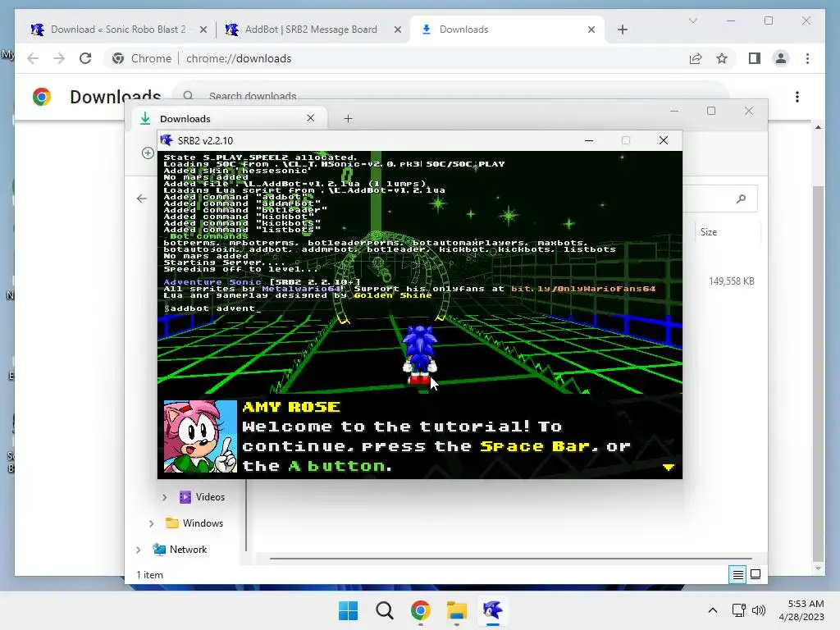The width and height of the screenshot is (840, 630).
Task: Open File Explorer from the taskbar
Action: coord(456,610)
